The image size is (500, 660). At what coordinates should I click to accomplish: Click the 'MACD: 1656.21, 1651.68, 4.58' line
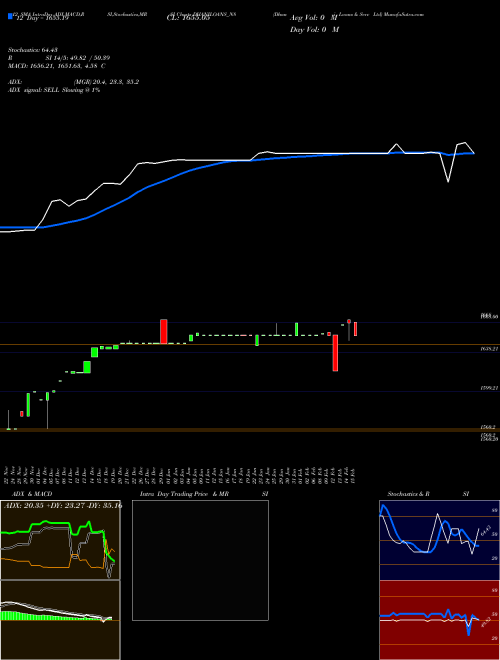[x=56, y=66]
